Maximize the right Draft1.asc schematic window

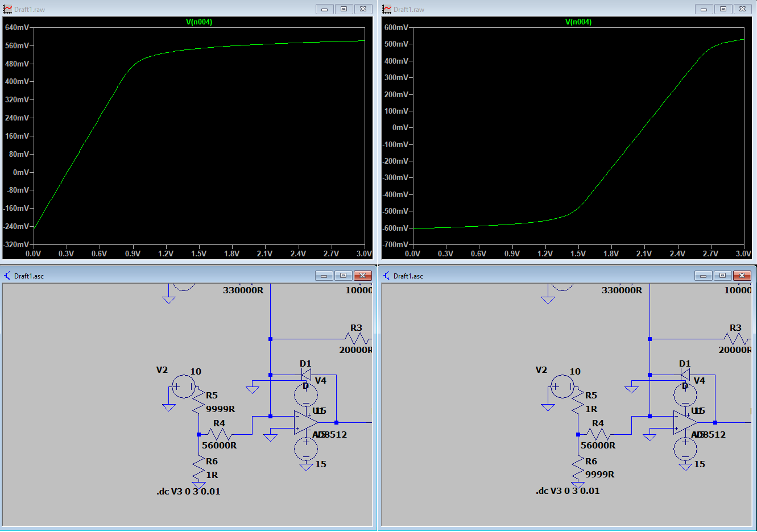pyautogui.click(x=722, y=276)
